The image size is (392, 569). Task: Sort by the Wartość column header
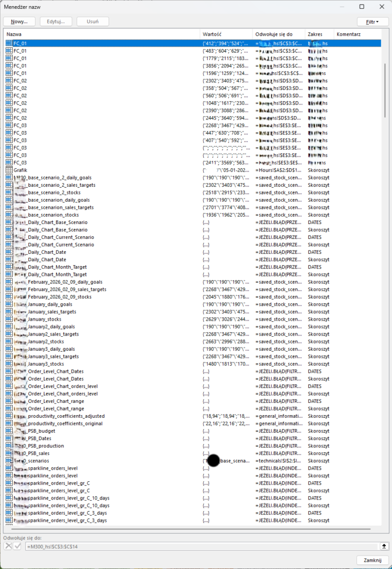tap(226, 34)
